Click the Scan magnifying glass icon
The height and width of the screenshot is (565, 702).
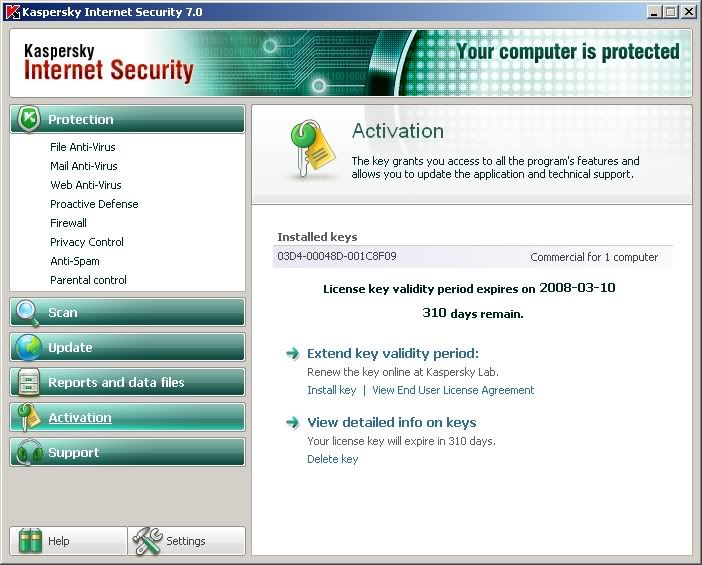pyautogui.click(x=28, y=312)
